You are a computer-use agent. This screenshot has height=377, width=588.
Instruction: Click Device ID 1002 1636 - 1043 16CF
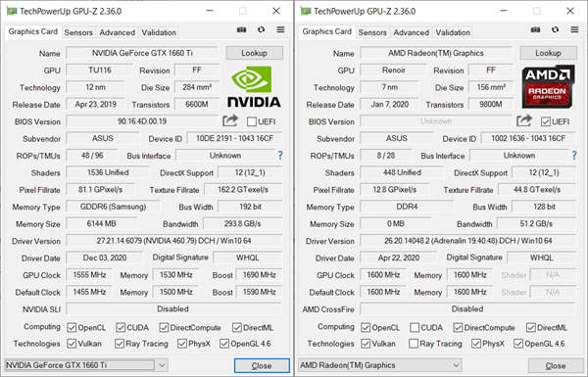528,138
